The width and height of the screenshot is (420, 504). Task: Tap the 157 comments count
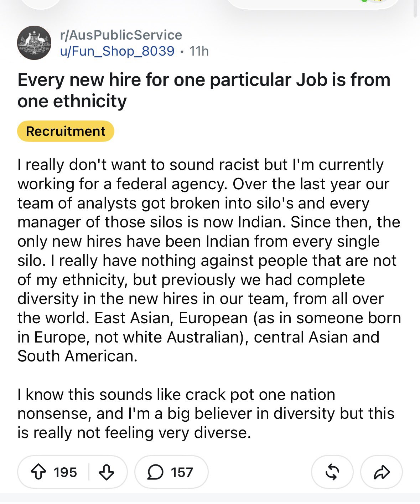182,472
